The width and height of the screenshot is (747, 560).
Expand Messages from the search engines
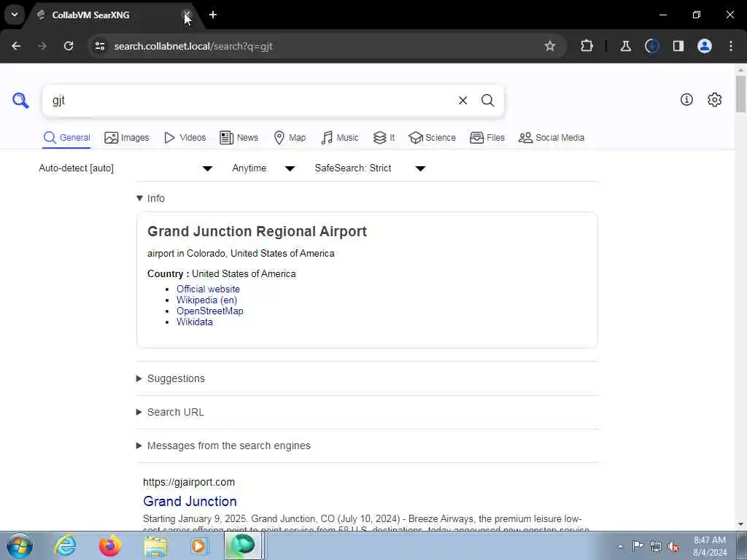(x=223, y=446)
